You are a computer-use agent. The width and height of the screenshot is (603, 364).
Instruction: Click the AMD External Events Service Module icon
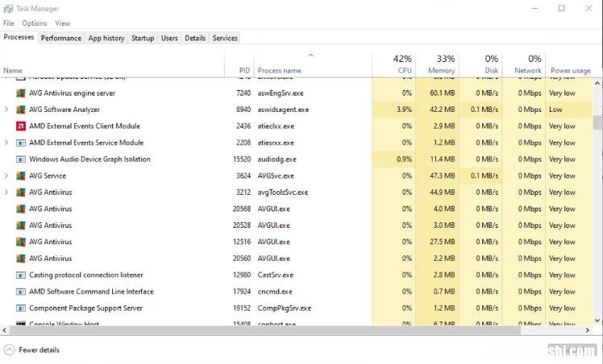click(x=21, y=143)
